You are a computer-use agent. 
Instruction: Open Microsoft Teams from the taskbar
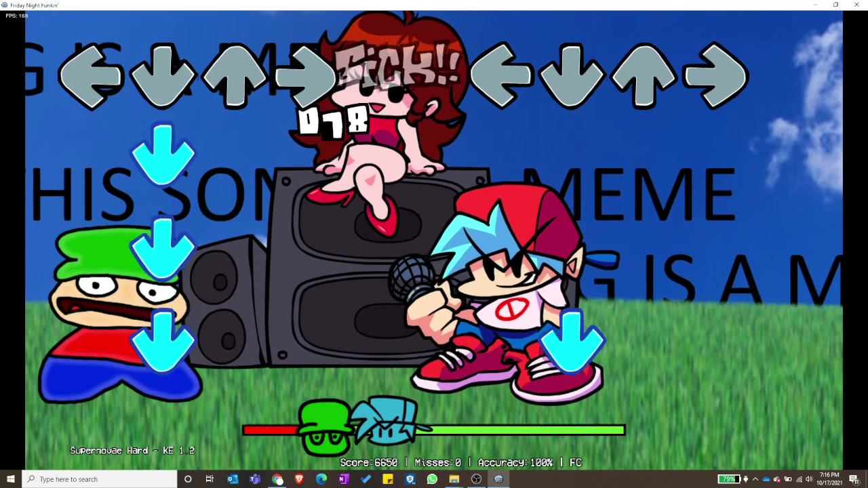point(255,479)
